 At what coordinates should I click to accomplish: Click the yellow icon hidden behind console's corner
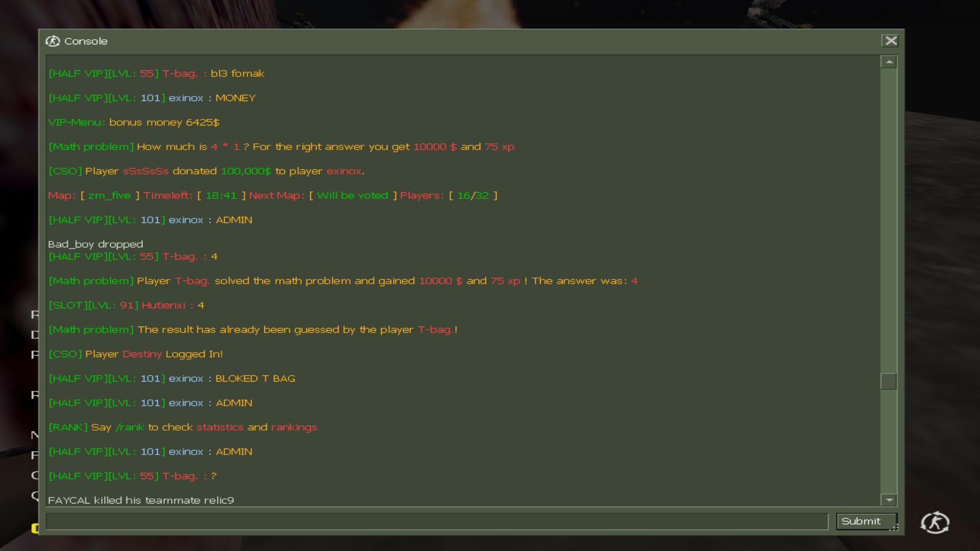coord(35,528)
